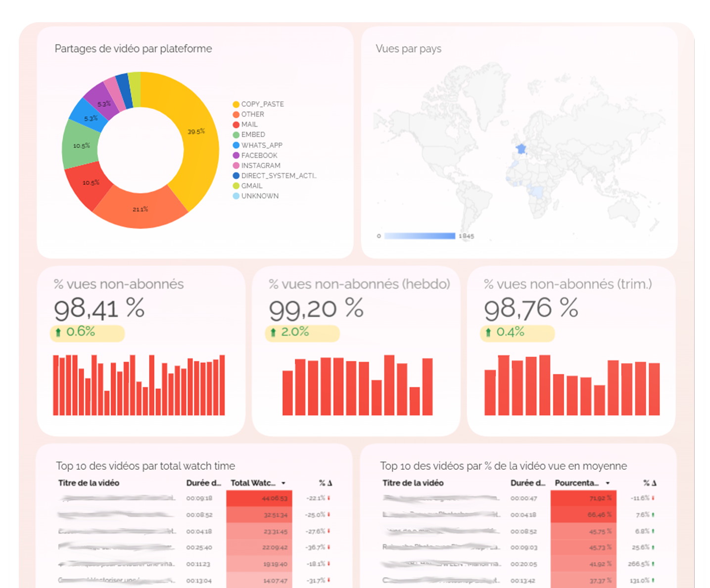Select the MAIL legend dot
Screen dimensions: 710x588
[237, 125]
